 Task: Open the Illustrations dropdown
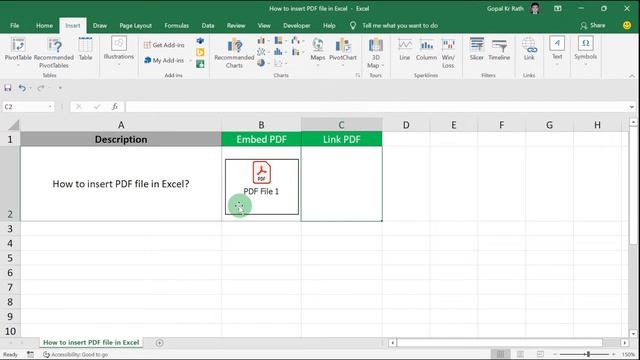pos(119,51)
